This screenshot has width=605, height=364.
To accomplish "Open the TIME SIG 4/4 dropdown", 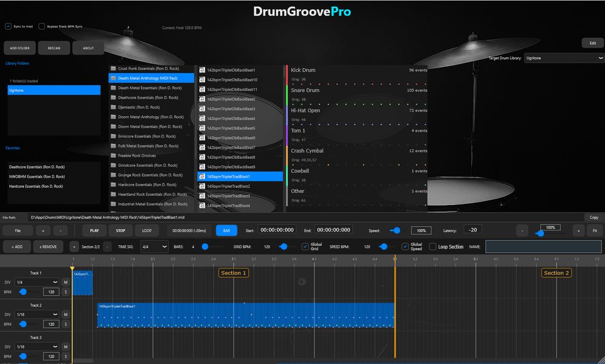I will coord(154,247).
